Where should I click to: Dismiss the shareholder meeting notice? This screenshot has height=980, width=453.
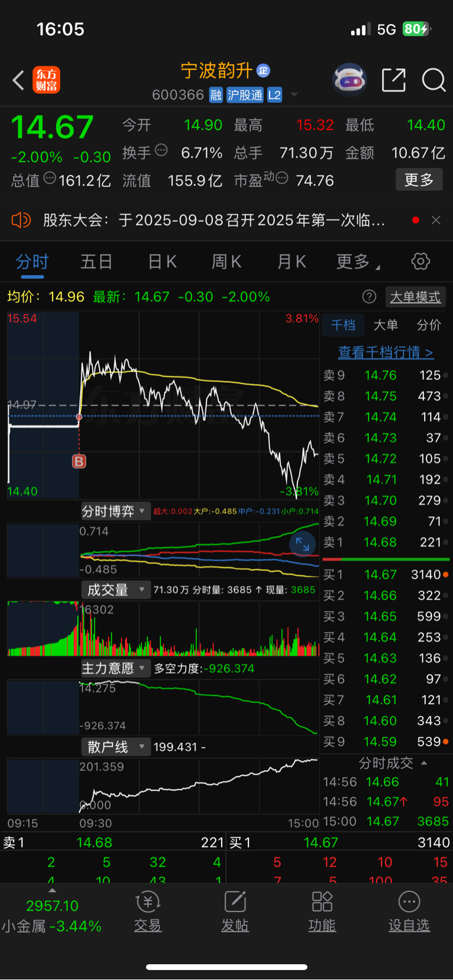point(436,220)
